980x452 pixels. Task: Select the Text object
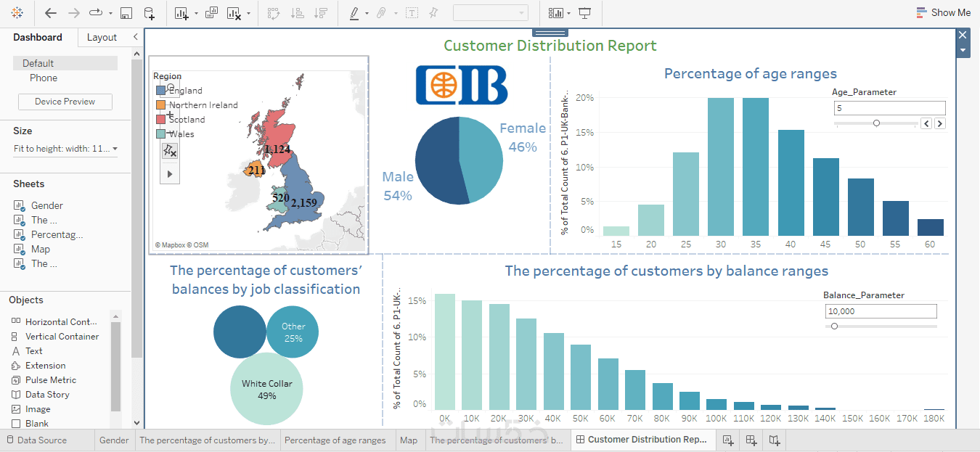point(33,350)
